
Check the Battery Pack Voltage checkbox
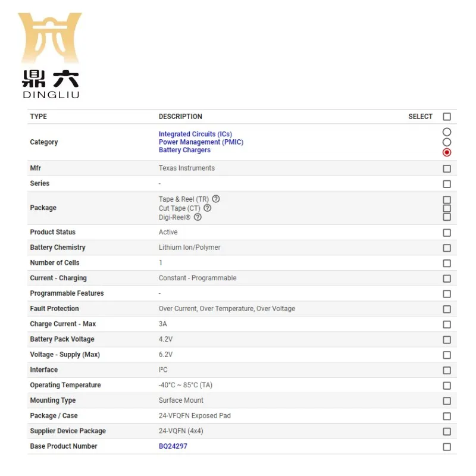pyautogui.click(x=447, y=340)
